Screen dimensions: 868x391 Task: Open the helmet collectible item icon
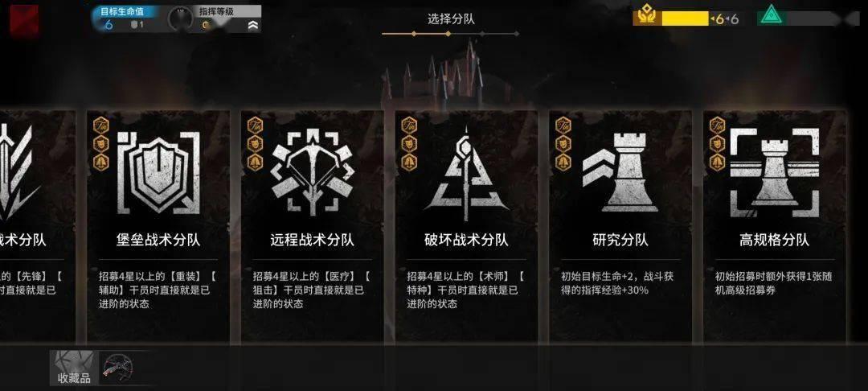pyautogui.click(x=119, y=367)
